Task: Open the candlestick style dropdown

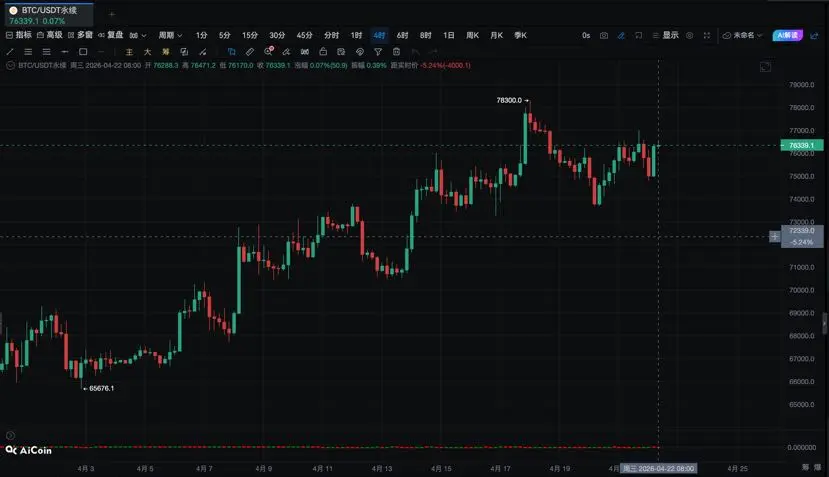Action: tap(137, 35)
